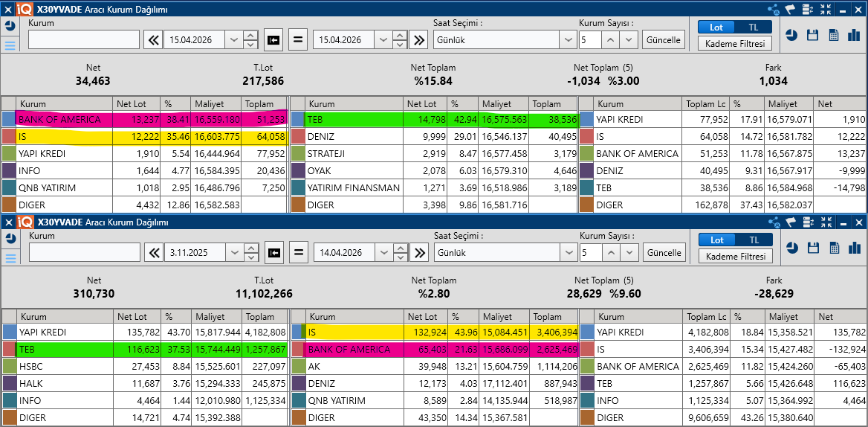
Task: Click shrink arrows icon in top window title bar
Action: 826,10
